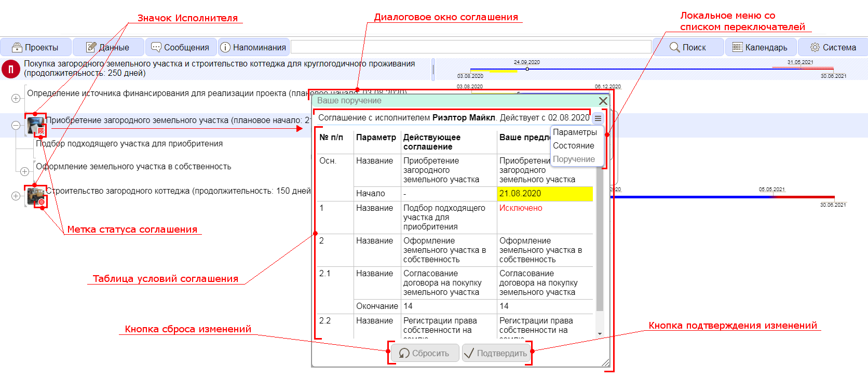The image size is (868, 378).
Task: Click the performer avatar on Строительство task
Action: (x=35, y=196)
